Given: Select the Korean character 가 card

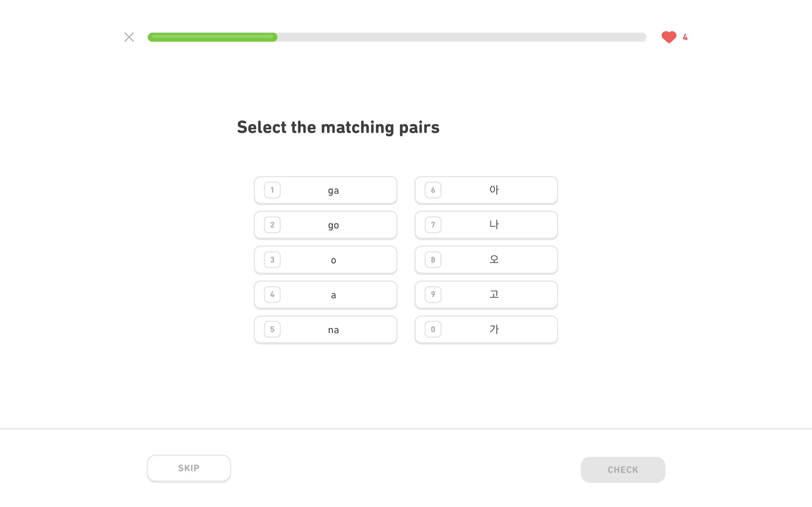Looking at the screenshot, I should tap(486, 330).
